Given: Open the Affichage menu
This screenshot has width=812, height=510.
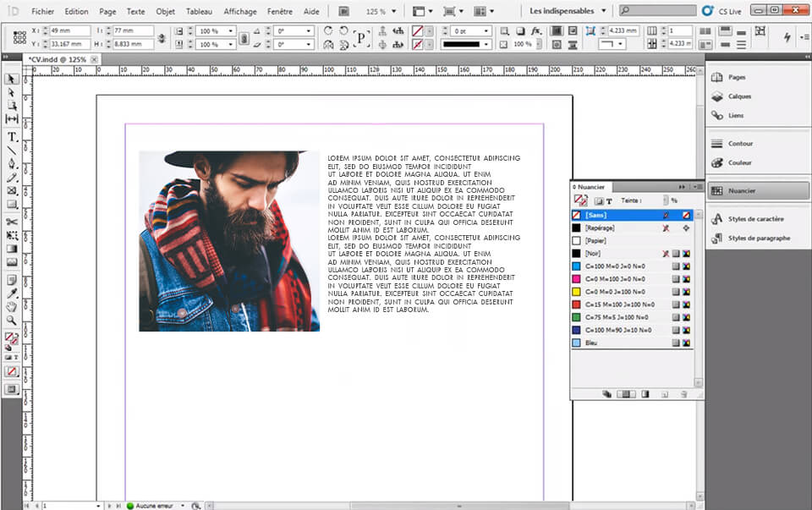Looking at the screenshot, I should [240, 11].
